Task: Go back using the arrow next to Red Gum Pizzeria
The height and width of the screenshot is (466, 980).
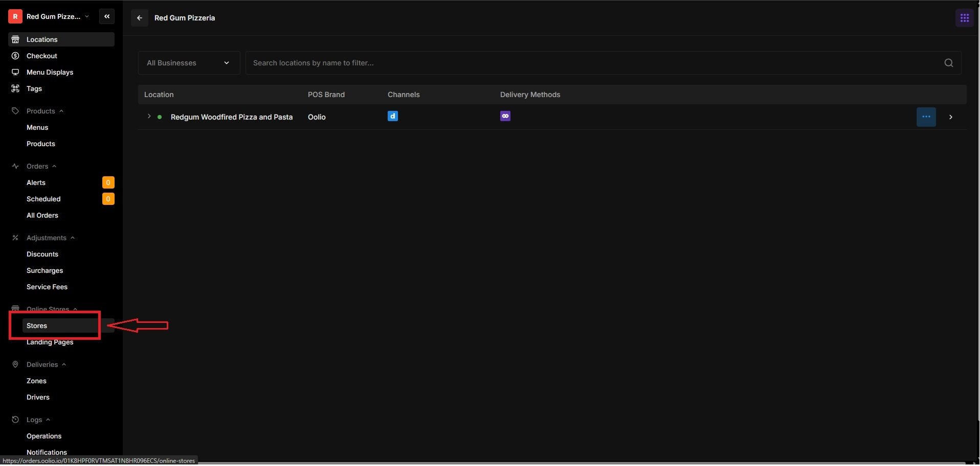Action: pyautogui.click(x=139, y=17)
